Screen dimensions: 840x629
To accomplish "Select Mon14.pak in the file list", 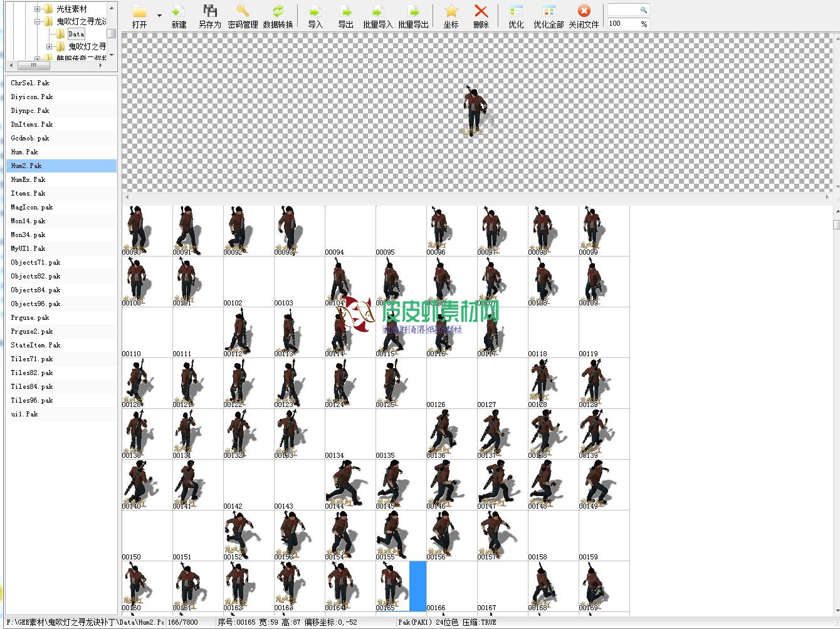I will click(28, 221).
